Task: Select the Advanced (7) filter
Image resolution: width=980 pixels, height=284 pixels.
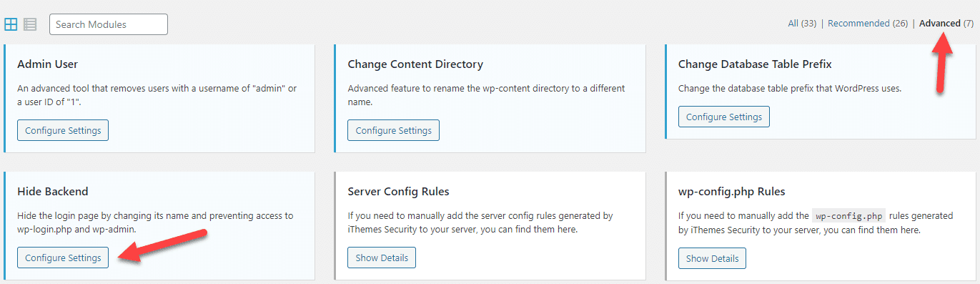Action: [946, 24]
